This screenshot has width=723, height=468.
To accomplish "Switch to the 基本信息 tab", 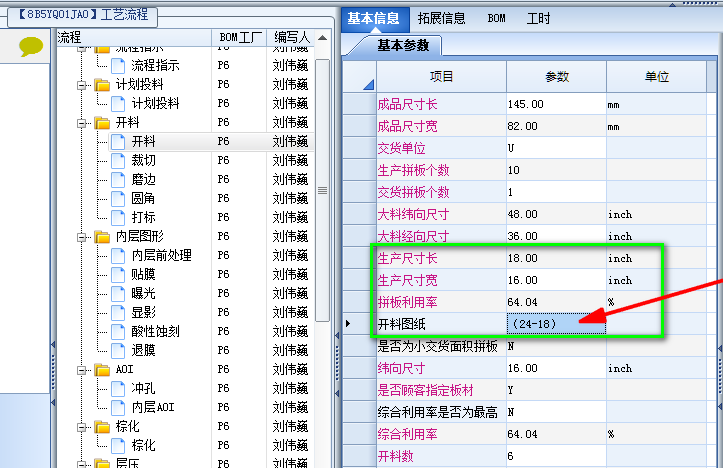I will pos(374,18).
